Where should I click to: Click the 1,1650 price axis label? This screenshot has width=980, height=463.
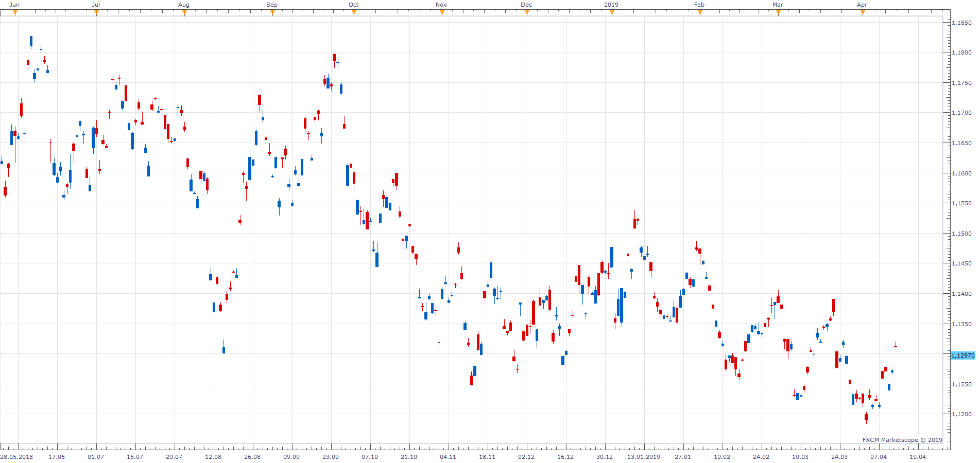click(961, 143)
